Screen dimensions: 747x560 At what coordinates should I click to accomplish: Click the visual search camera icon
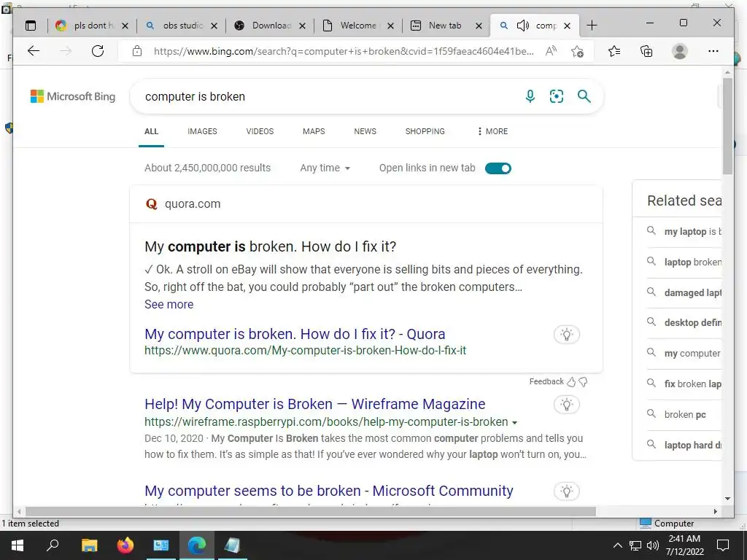point(557,96)
